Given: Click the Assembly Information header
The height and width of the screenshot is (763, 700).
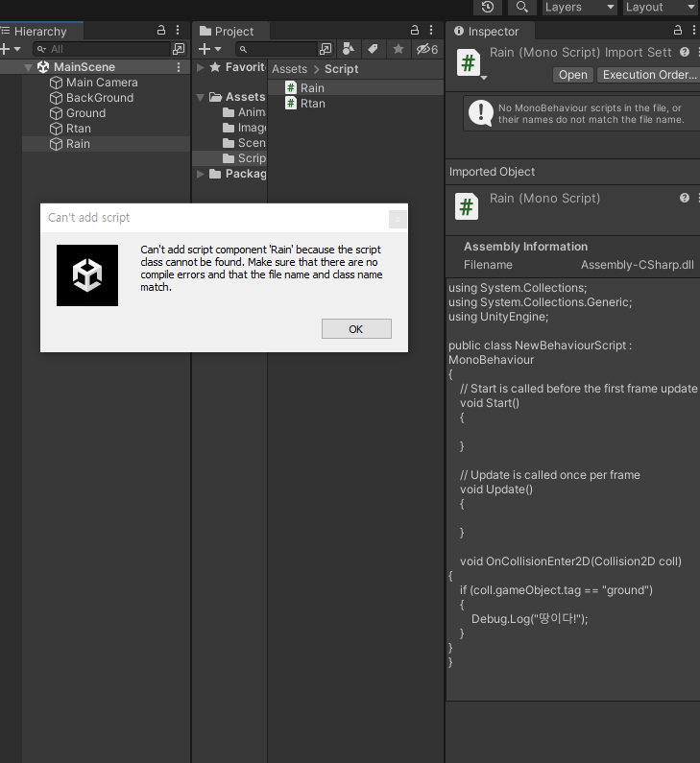Looking at the screenshot, I should coord(526,247).
